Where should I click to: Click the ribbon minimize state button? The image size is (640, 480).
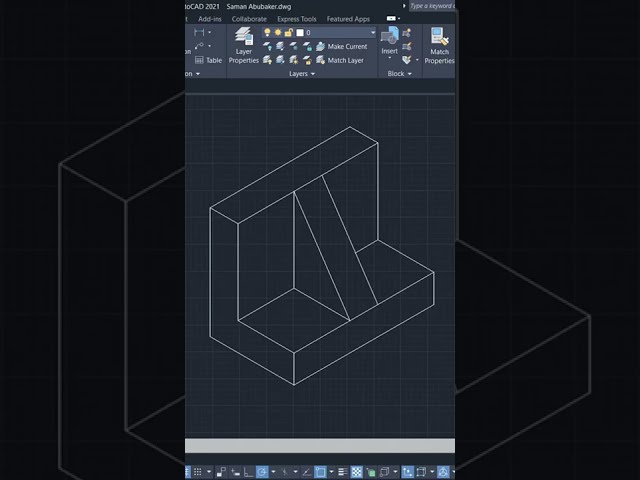click(391, 18)
